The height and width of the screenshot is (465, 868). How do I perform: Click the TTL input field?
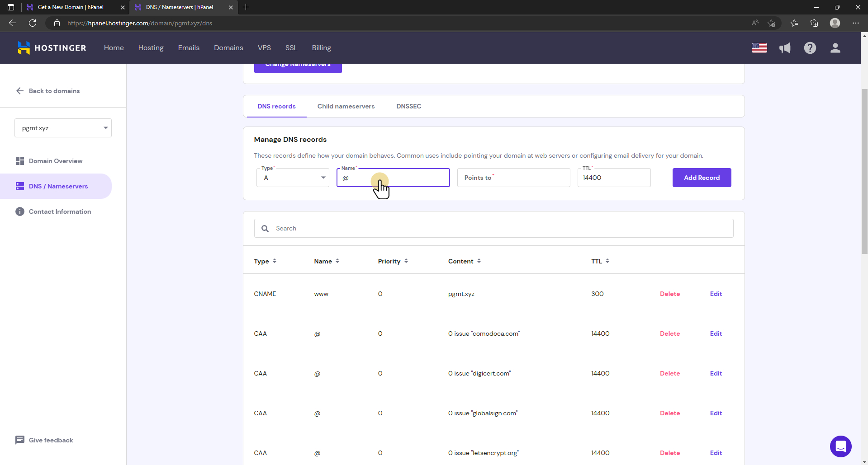pos(614,178)
